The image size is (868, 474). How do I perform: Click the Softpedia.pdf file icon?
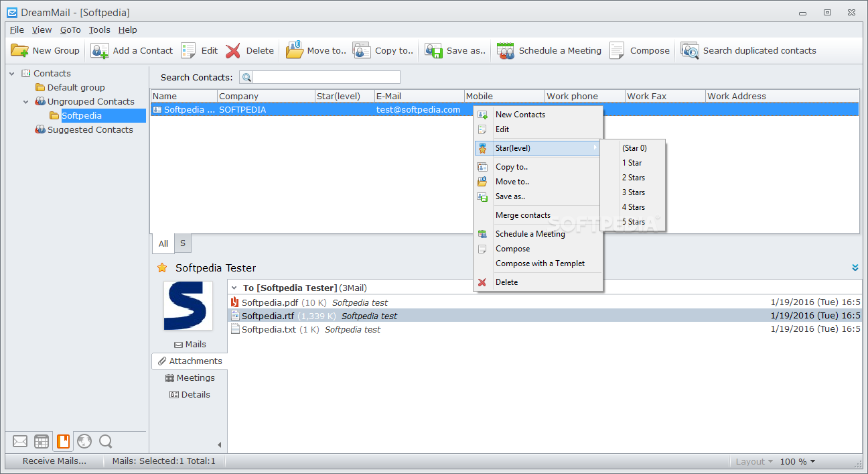click(234, 302)
